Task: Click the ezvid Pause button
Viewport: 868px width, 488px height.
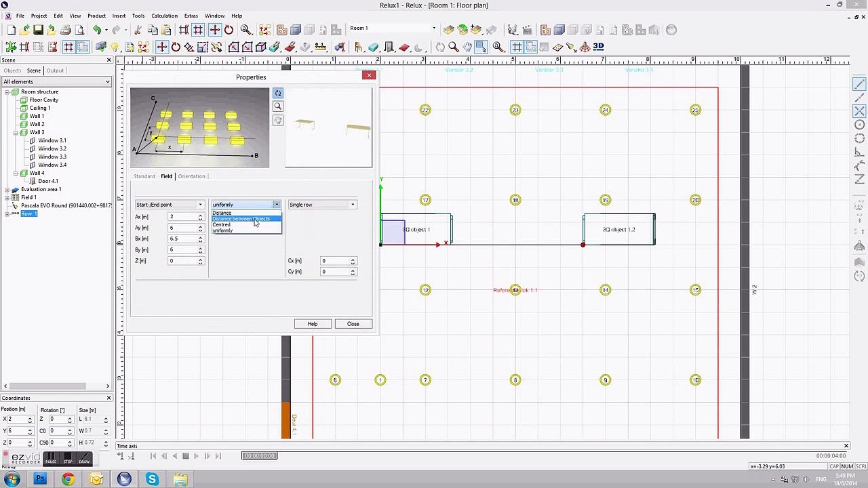Action: (51, 459)
